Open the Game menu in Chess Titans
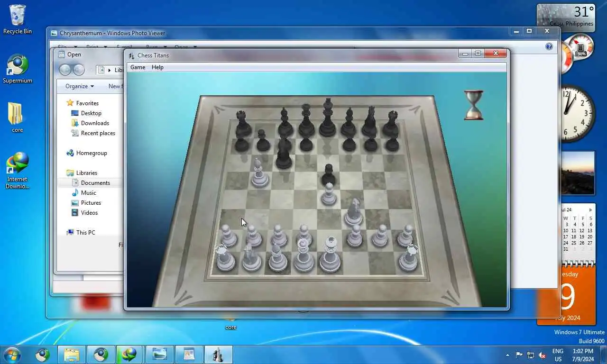Image resolution: width=607 pixels, height=364 pixels. 138,67
